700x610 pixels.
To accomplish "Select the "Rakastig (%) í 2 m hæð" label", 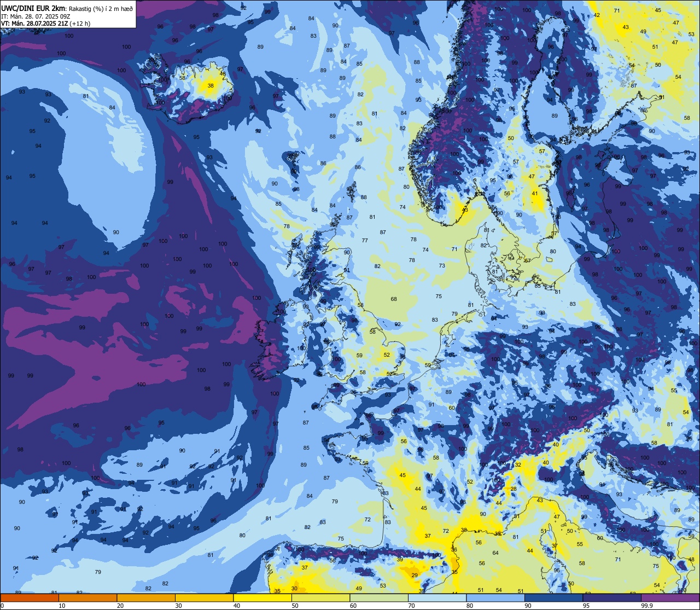I will [x=101, y=9].
